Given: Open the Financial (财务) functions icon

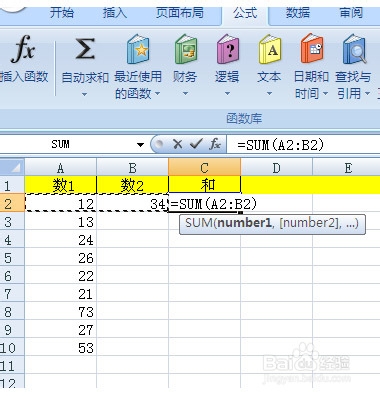Looking at the screenshot, I should 185,49.
